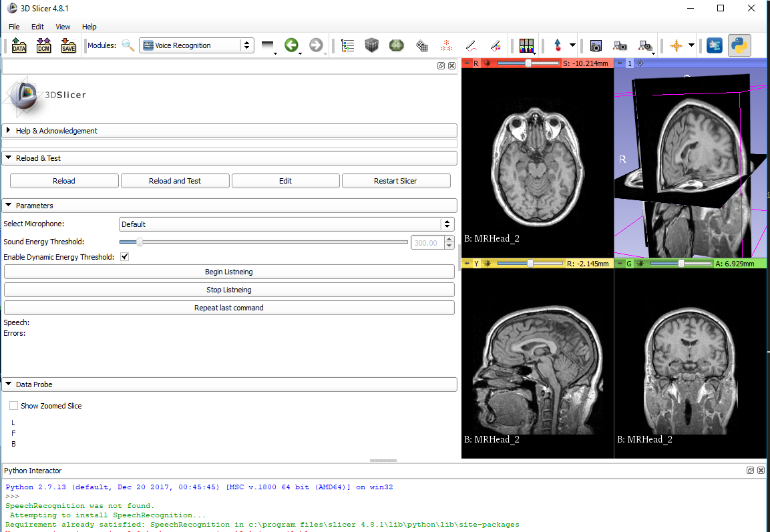The width and height of the screenshot is (770, 532).
Task: Collapse the Data Probe section
Action: 229,384
